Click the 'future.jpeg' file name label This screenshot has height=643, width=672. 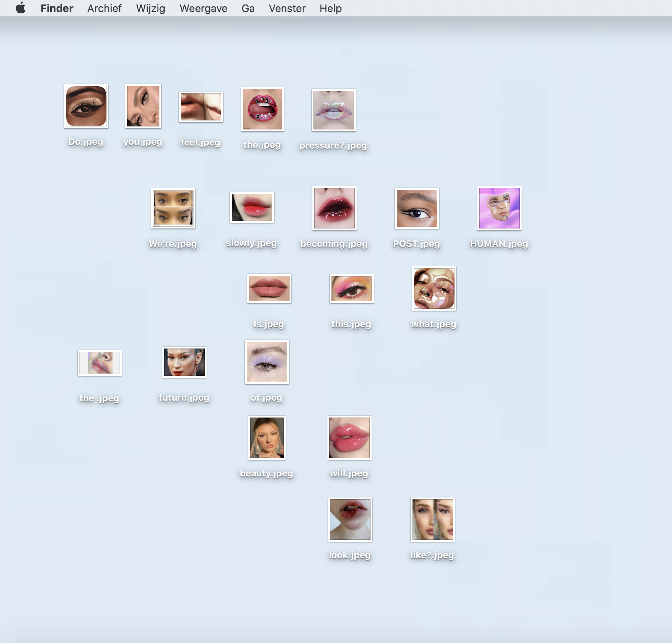pos(184,398)
